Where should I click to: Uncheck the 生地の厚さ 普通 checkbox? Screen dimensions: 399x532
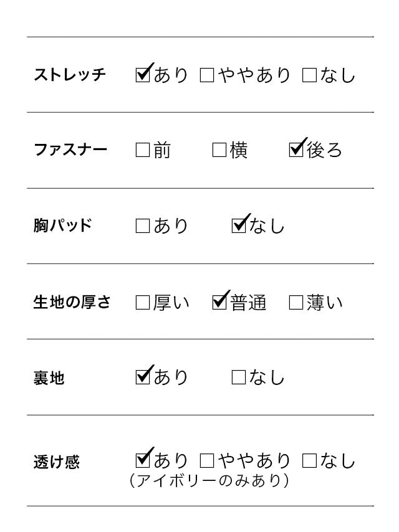pos(219,303)
